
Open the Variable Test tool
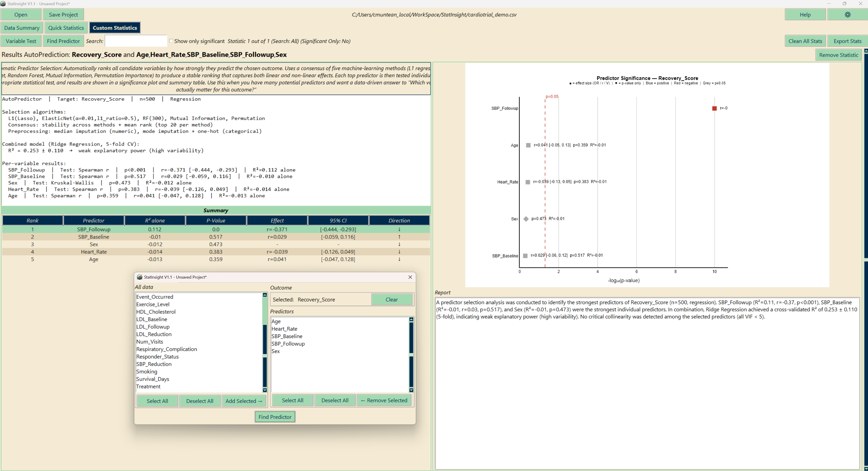(21, 41)
